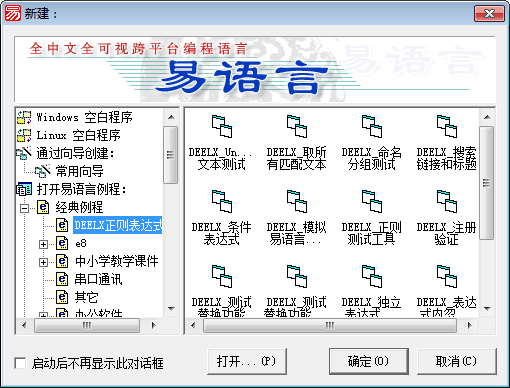The image size is (510, 388).
Task: Click the 中小学教学课件 node icon
Action: [x=62, y=261]
